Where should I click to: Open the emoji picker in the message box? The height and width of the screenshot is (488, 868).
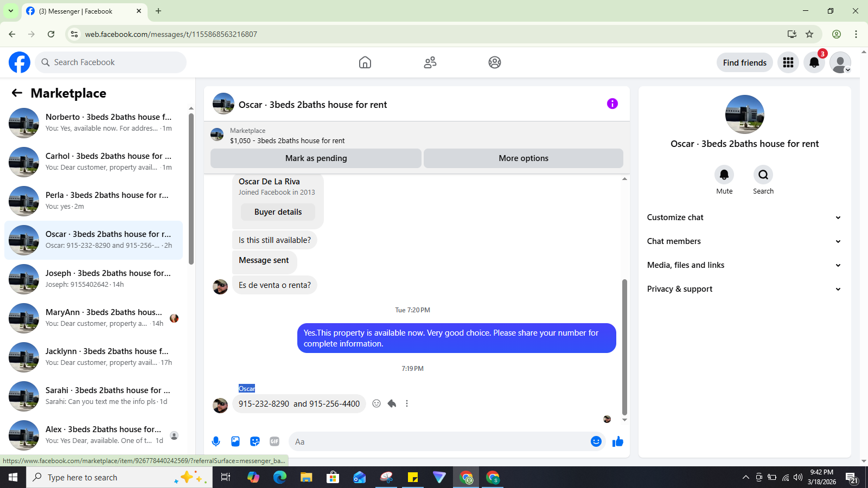[x=596, y=441]
